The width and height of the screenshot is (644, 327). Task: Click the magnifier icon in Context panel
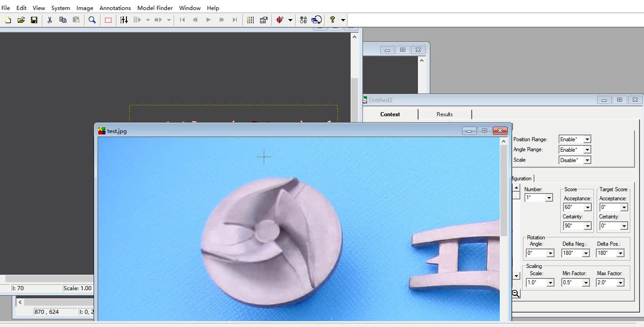pyautogui.click(x=516, y=294)
